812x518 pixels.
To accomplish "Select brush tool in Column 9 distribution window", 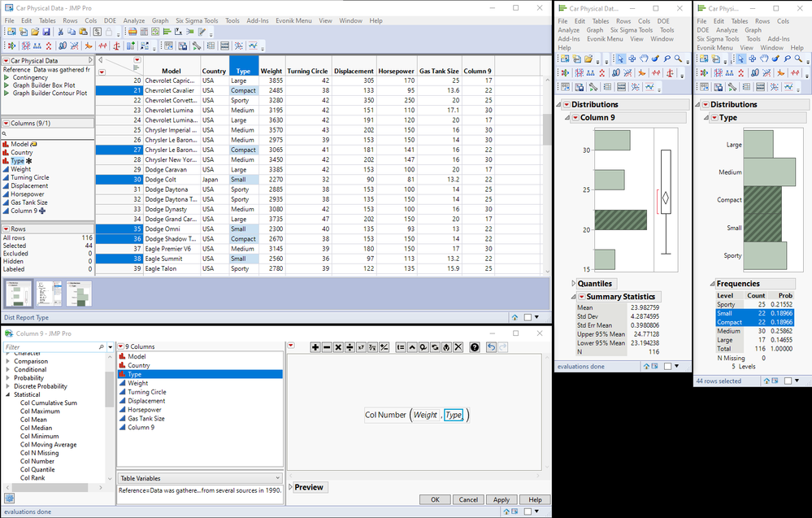I will pyautogui.click(x=655, y=59).
